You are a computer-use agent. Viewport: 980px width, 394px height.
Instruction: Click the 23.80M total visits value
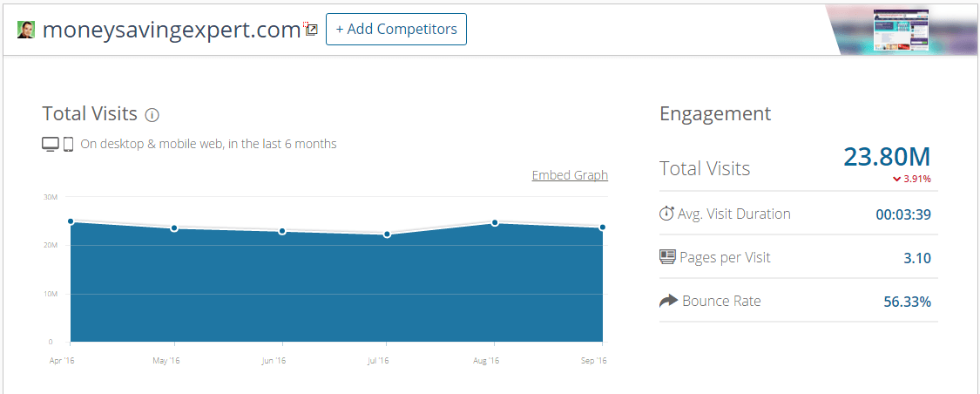point(887,157)
